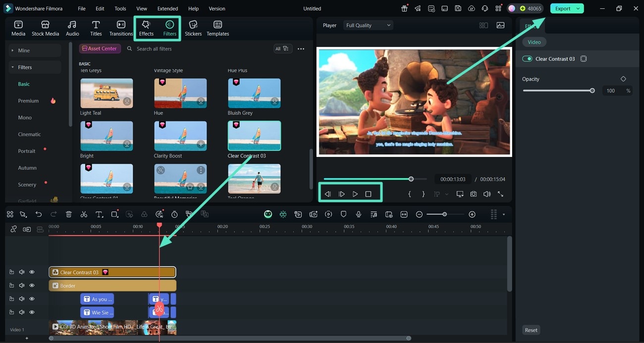This screenshot has width=644, height=343.
Task: Click the Reset button
Action: [x=531, y=330]
